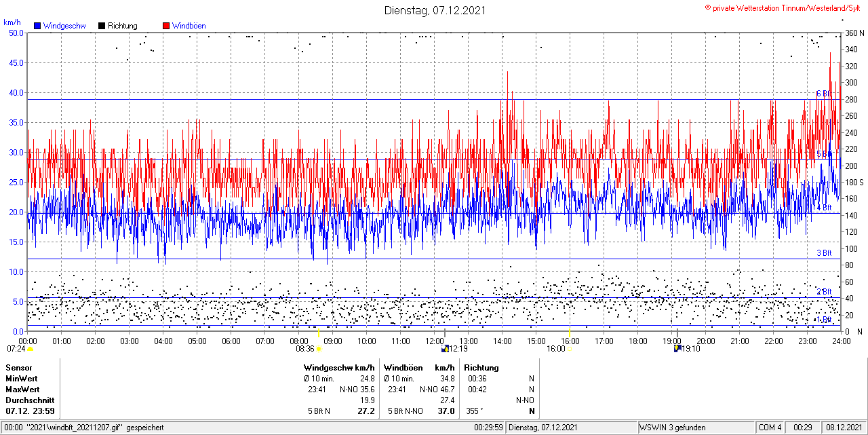
Task: Click the average gust value 27.4
Action: (447, 400)
